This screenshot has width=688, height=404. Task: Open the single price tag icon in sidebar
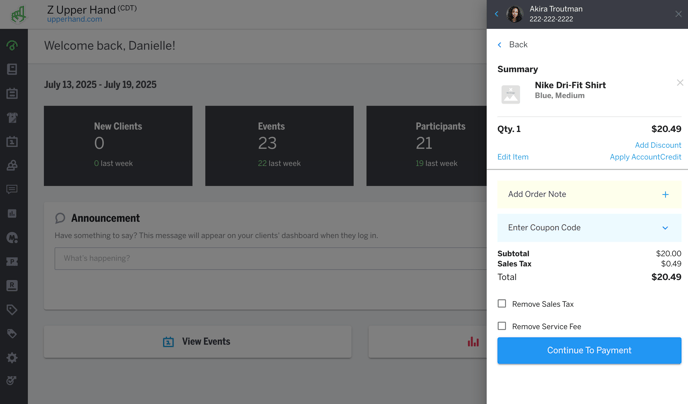(12, 310)
